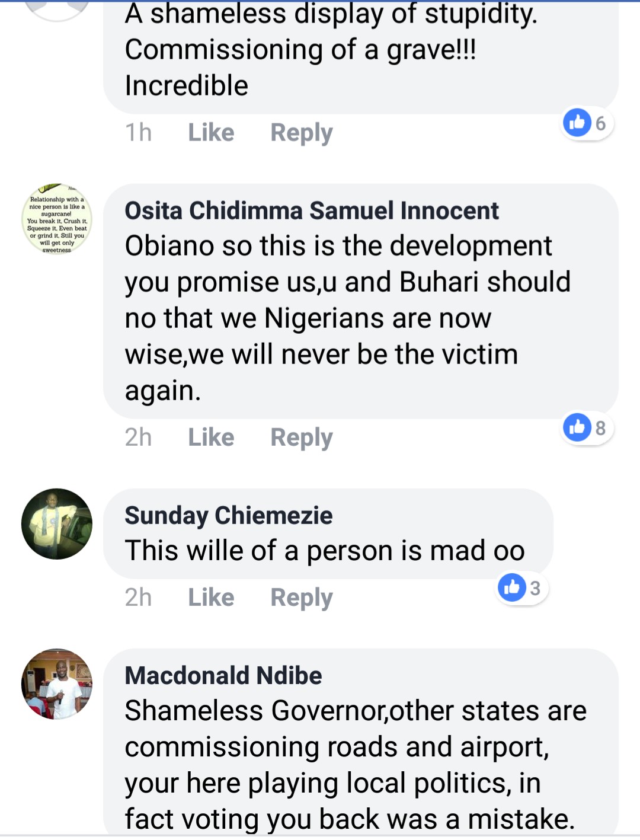Click like reaction icon showing 3 likes
This screenshot has height=840, width=640.
[x=513, y=587]
